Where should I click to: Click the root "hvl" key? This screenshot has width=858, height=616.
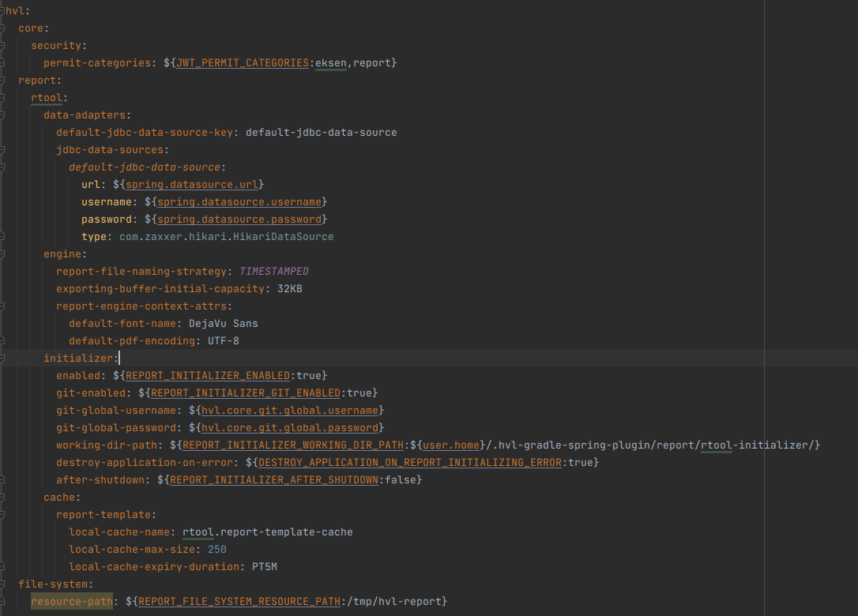click(15, 11)
